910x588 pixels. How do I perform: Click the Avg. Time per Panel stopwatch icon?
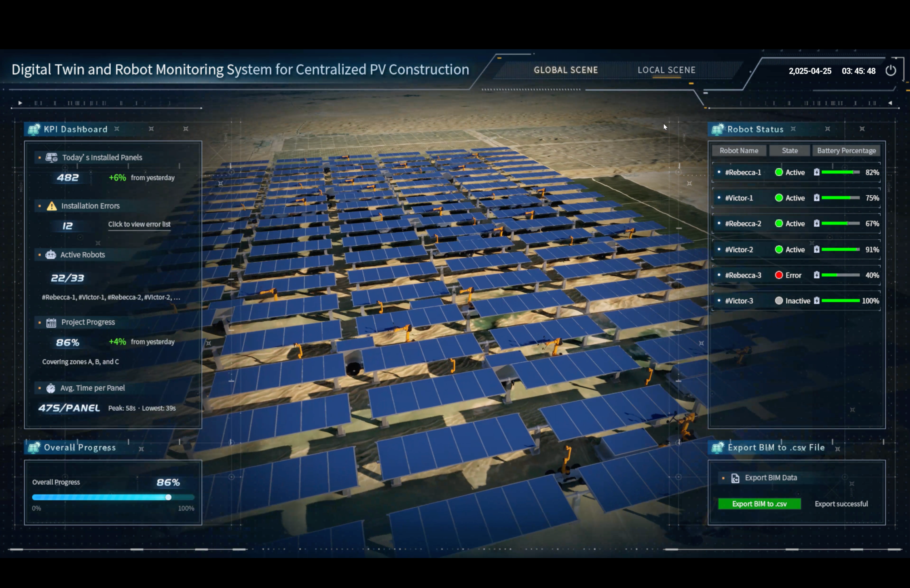tap(51, 388)
